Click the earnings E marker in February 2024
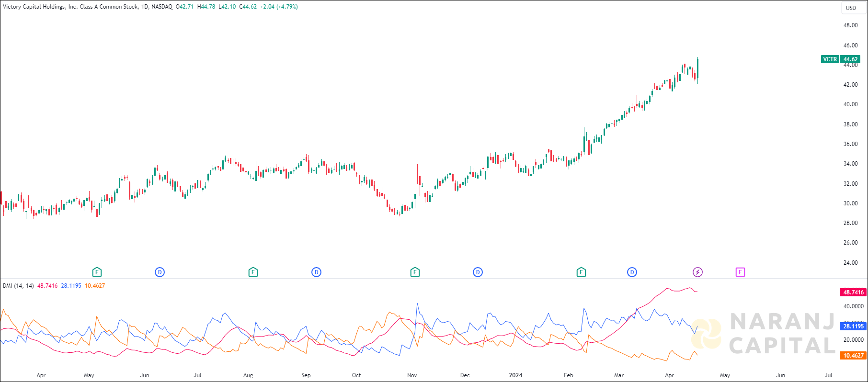 (581, 272)
